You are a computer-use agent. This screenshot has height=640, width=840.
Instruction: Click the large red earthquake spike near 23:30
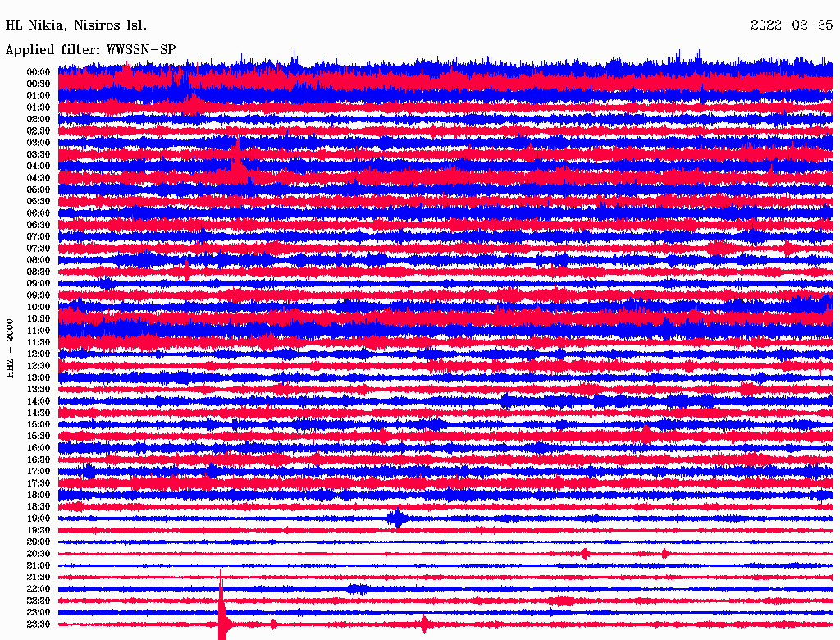point(221,611)
